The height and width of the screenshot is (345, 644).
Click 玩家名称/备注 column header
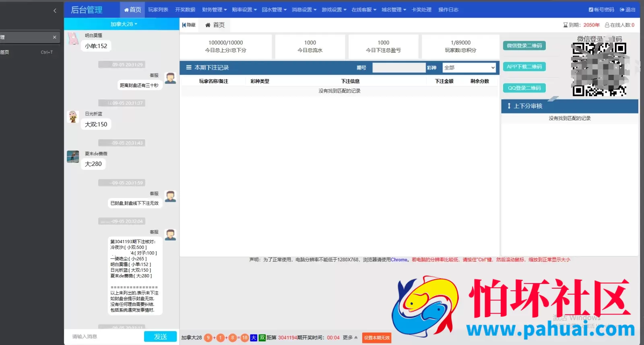click(x=213, y=81)
